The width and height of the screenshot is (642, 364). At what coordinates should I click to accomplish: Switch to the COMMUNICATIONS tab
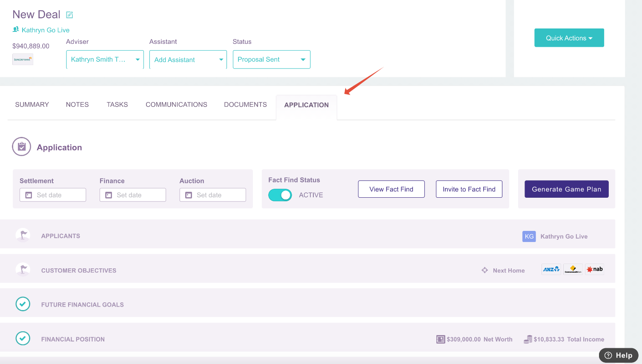[x=176, y=104]
